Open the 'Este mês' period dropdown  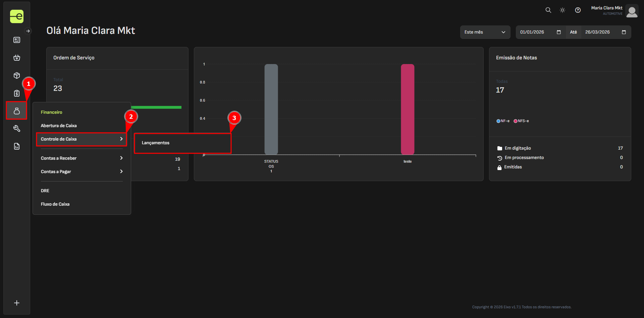click(x=485, y=32)
